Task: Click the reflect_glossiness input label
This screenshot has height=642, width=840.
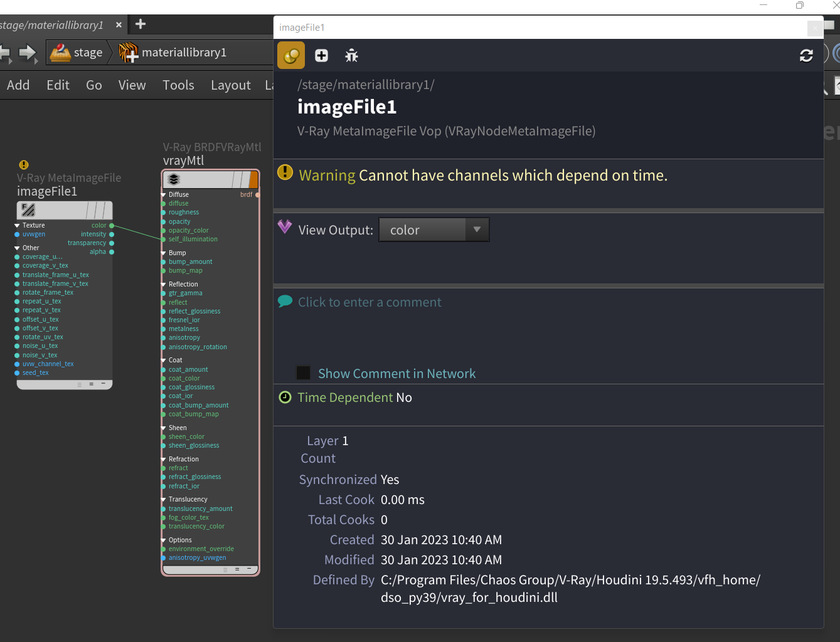Action: 194,311
